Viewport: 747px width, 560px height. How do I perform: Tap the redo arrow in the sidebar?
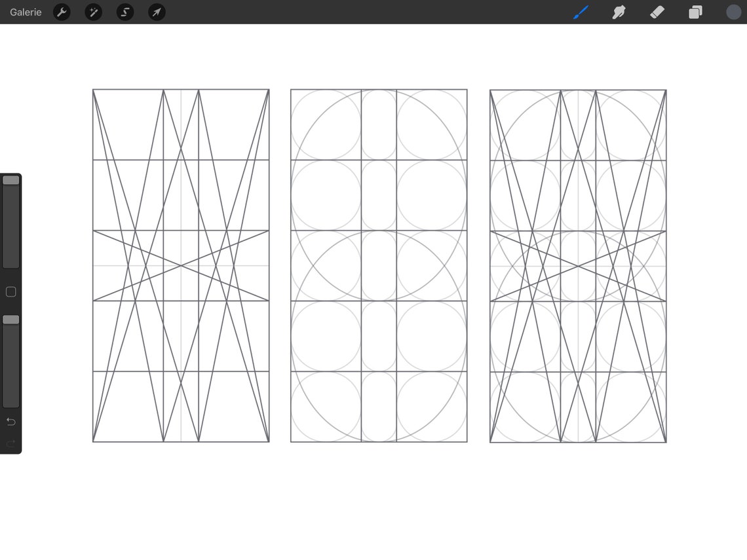(x=10, y=443)
